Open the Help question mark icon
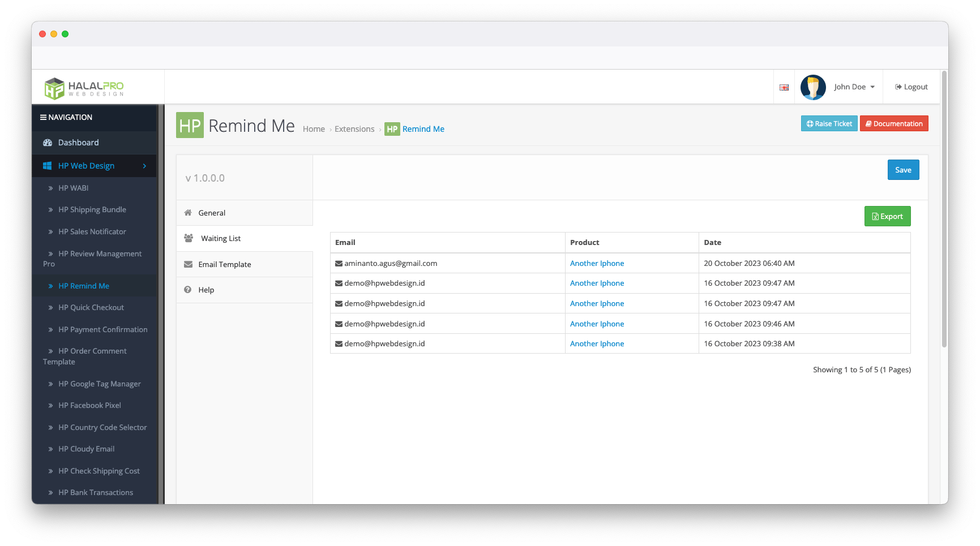This screenshot has width=980, height=546. coord(187,289)
